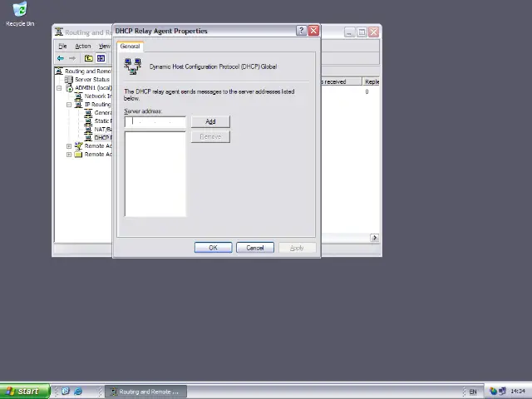The width and height of the screenshot is (532, 399).
Task: Minimize the Routing and Remote Access window
Action: click(349, 32)
